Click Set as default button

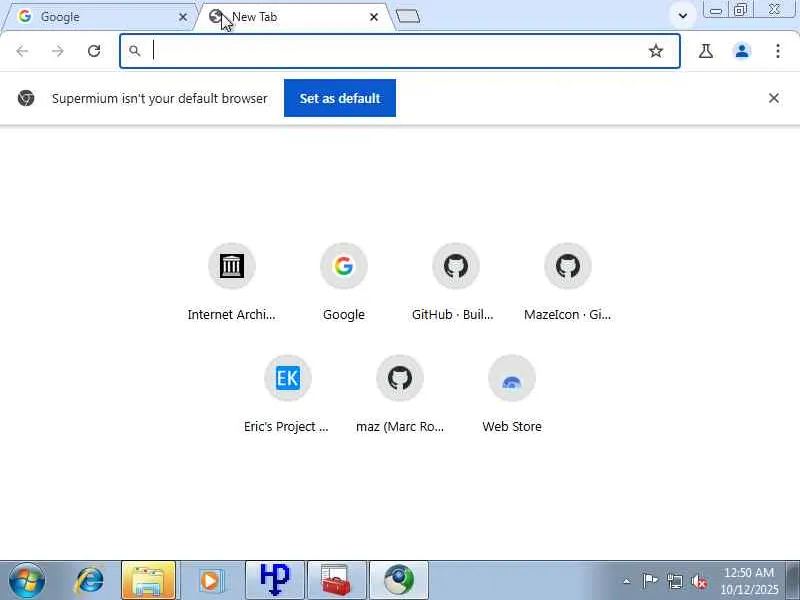tap(340, 98)
